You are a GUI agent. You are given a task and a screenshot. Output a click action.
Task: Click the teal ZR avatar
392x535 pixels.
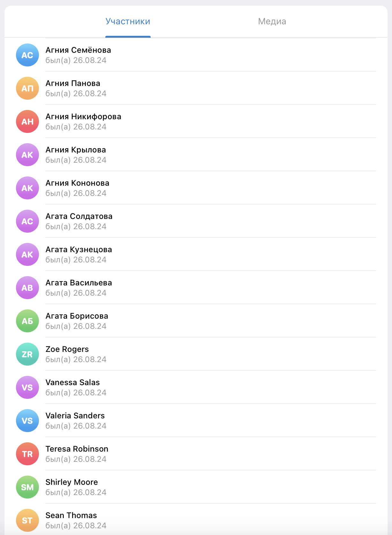(x=27, y=354)
